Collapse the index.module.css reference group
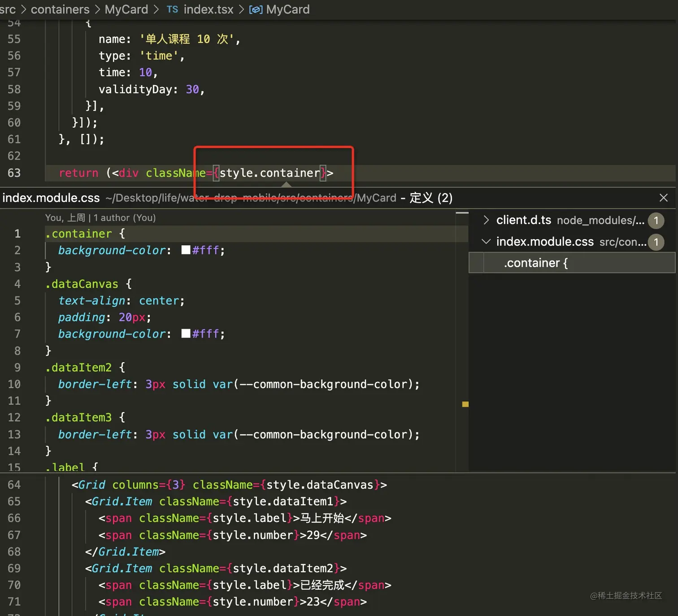This screenshot has width=678, height=616. point(486,242)
